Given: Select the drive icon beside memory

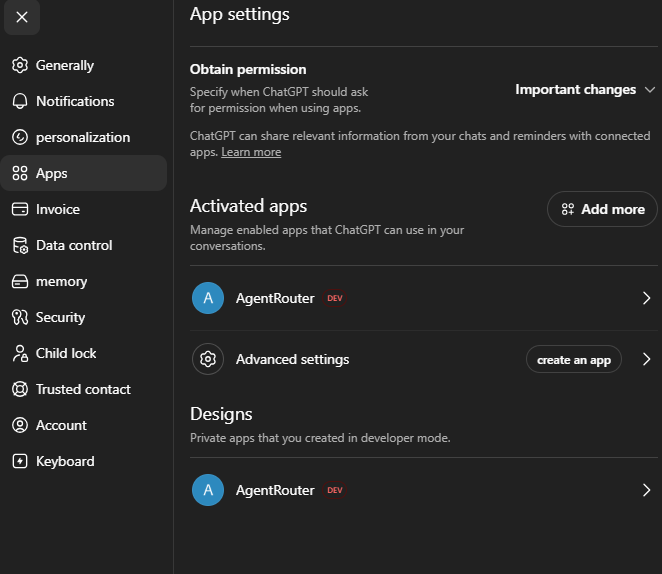Looking at the screenshot, I should pyautogui.click(x=20, y=281).
